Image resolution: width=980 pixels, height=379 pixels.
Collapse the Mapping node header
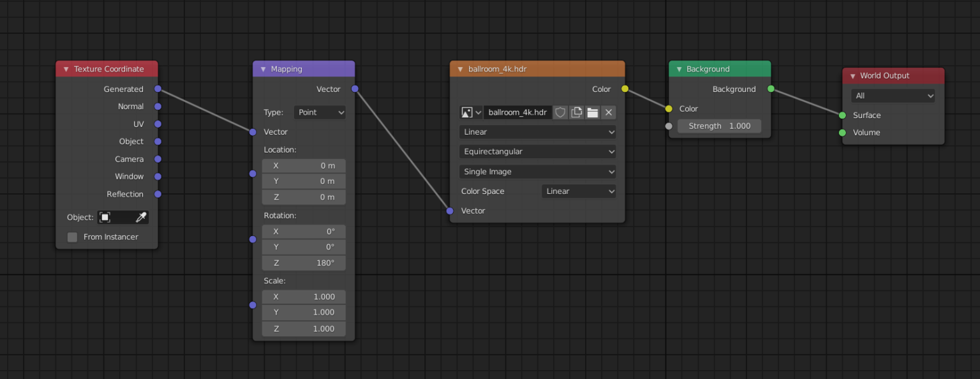(264, 68)
